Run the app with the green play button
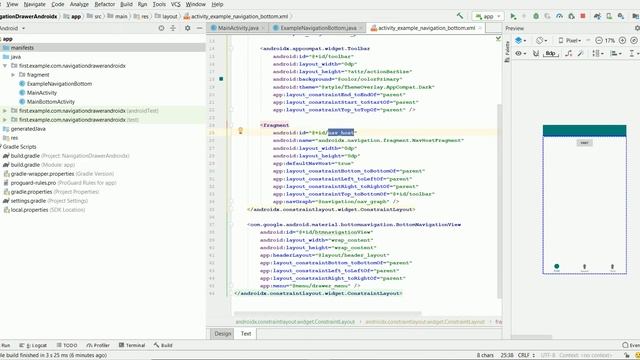Image resolution: width=640 pixels, height=360 pixels. (513, 16)
